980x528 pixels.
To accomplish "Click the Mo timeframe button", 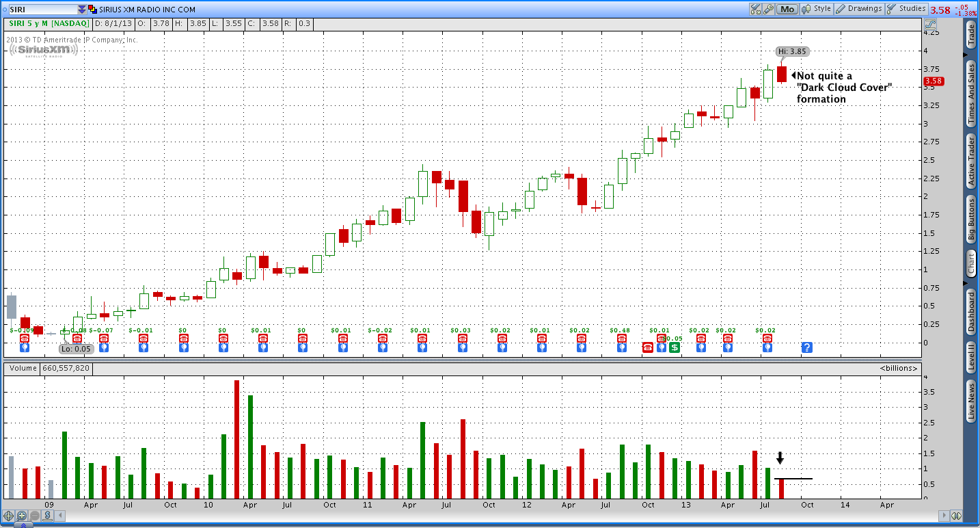I will [787, 9].
